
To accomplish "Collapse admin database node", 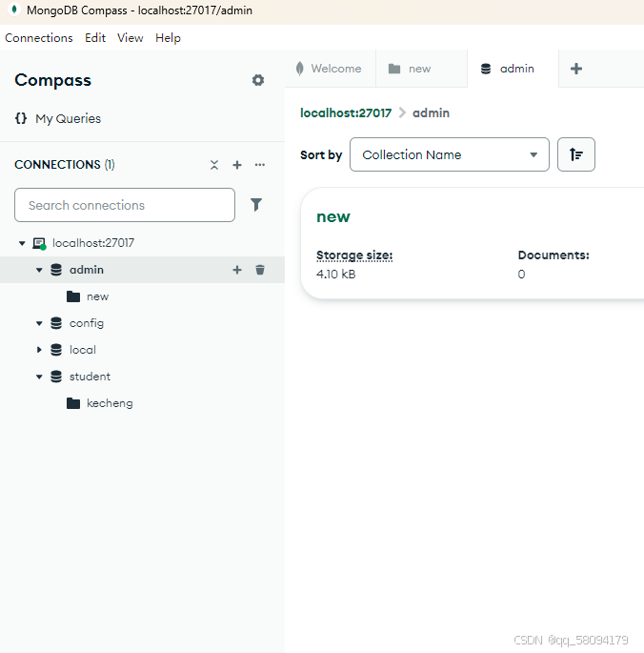I will 39,271.
